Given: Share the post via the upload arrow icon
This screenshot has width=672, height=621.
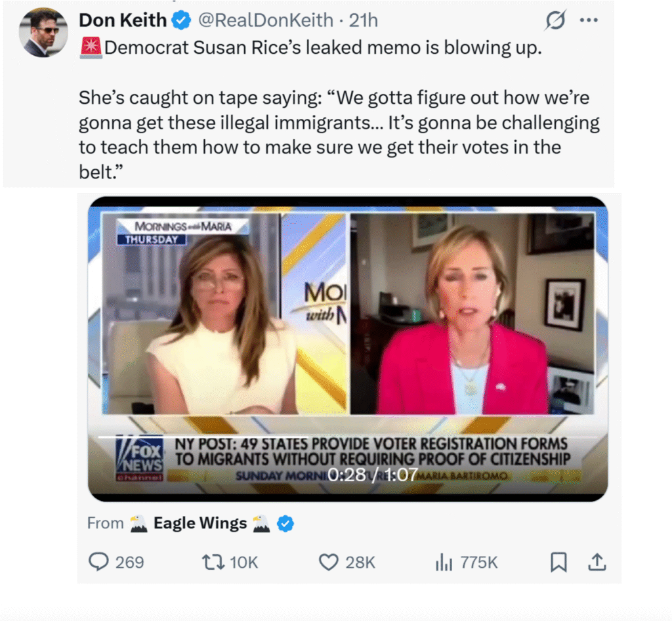Looking at the screenshot, I should [597, 562].
